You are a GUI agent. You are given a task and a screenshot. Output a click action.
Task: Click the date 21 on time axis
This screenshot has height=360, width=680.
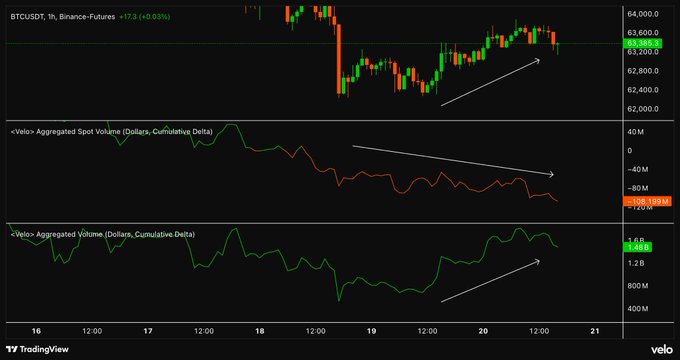[x=595, y=331]
